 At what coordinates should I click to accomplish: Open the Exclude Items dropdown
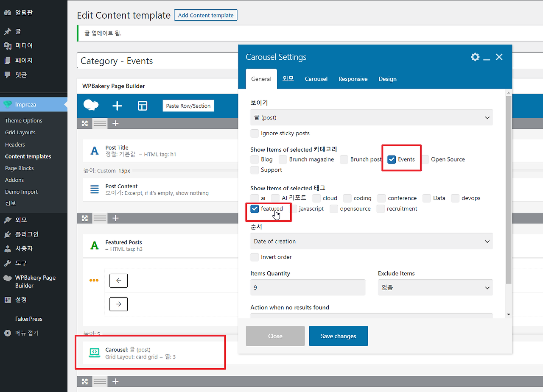(x=435, y=287)
